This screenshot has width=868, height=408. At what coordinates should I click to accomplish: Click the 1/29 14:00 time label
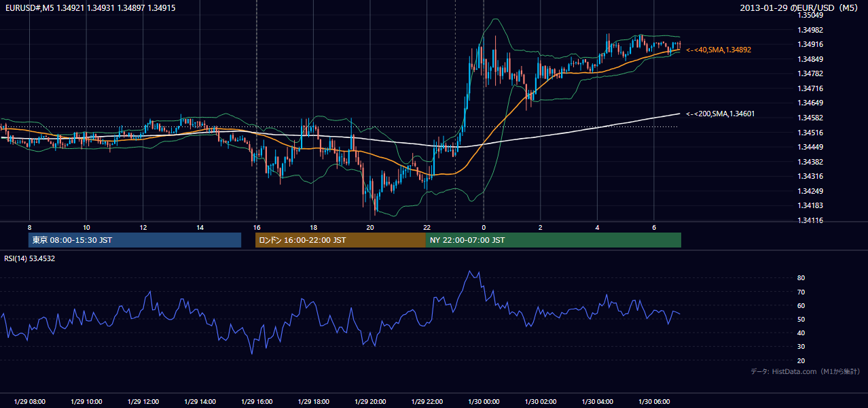(200, 402)
